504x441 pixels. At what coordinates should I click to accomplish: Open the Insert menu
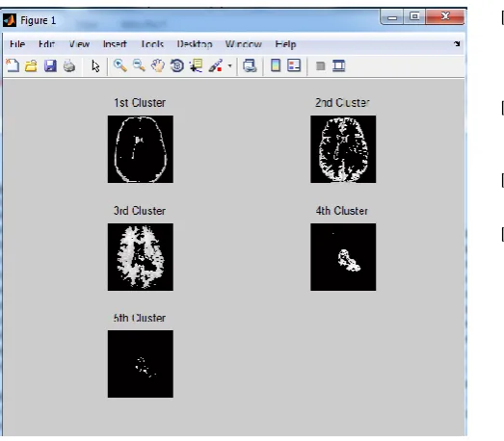115,44
